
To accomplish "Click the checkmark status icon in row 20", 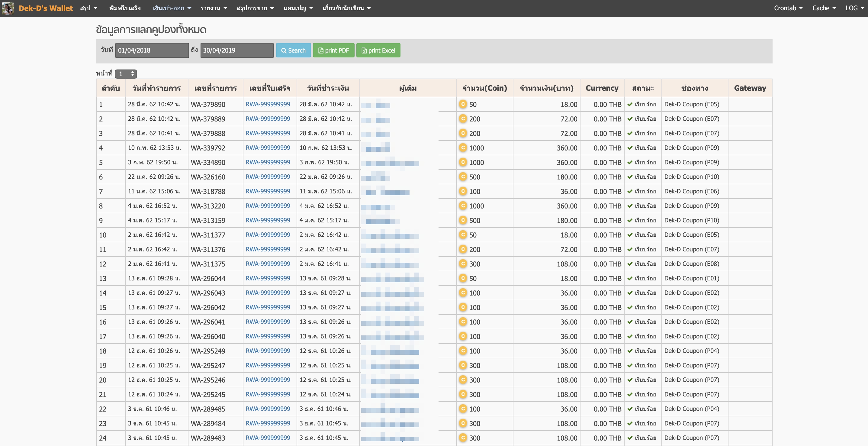I will pyautogui.click(x=629, y=380).
